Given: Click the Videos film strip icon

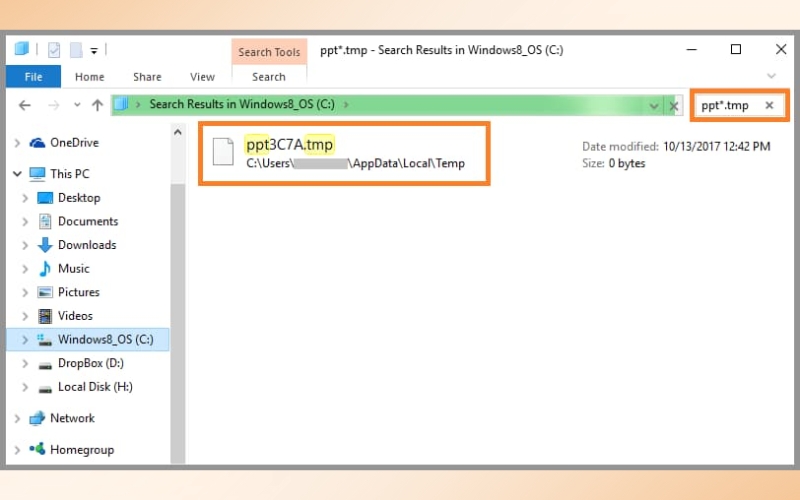Looking at the screenshot, I should point(45,316).
